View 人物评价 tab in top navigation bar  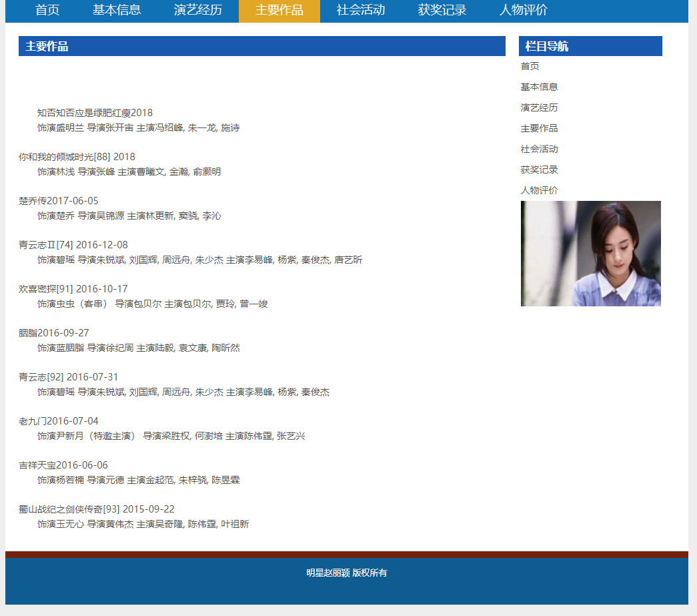tap(523, 10)
